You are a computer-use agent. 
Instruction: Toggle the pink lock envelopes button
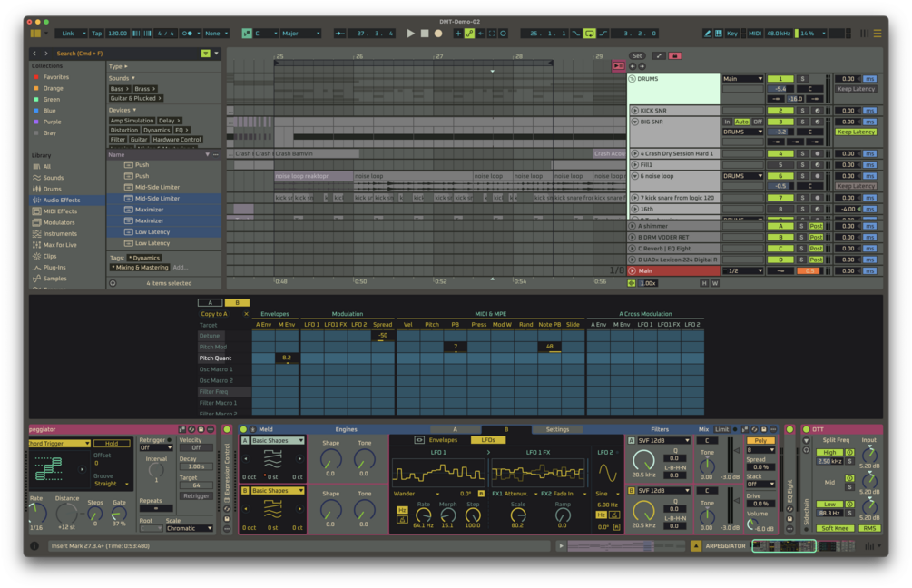pyautogui.click(x=674, y=56)
